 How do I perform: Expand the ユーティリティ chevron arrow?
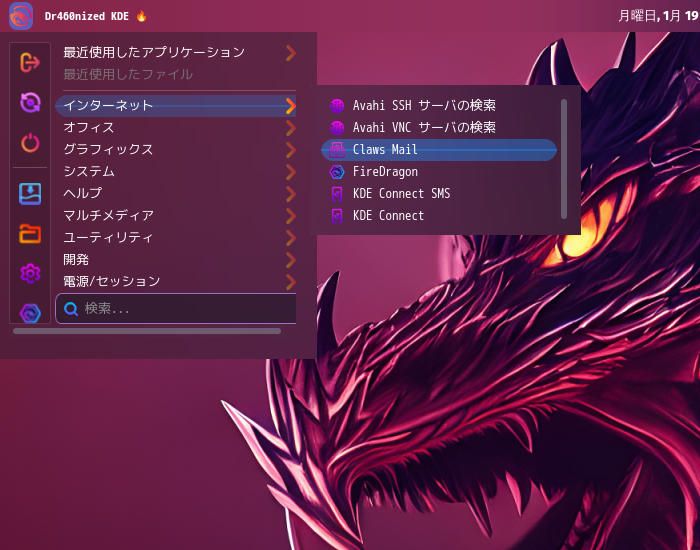[291, 238]
